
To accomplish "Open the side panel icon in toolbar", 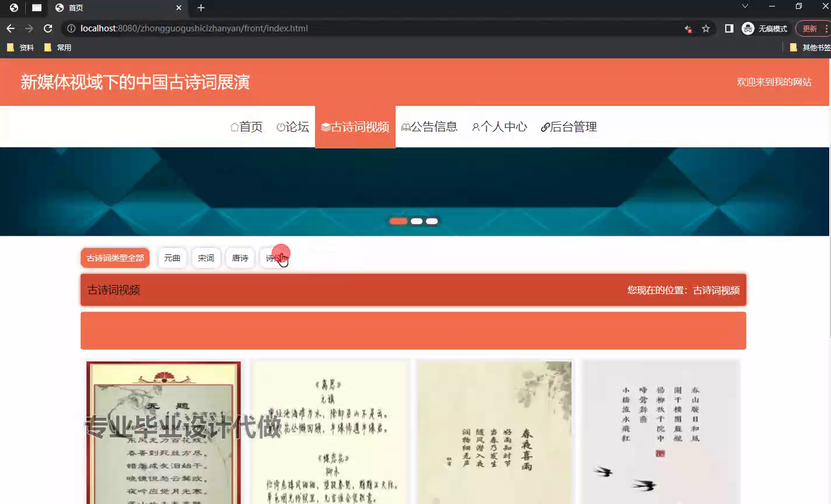I will (729, 28).
